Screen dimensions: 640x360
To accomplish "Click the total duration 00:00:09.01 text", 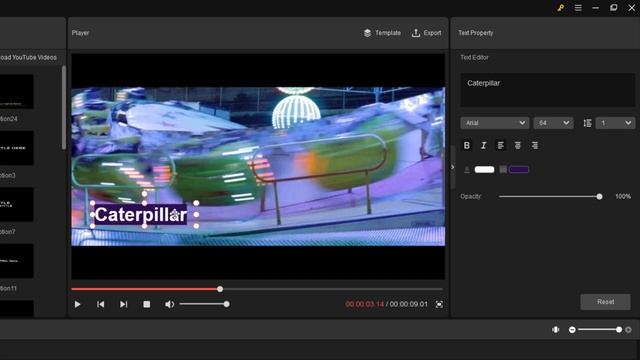I will (x=409, y=304).
